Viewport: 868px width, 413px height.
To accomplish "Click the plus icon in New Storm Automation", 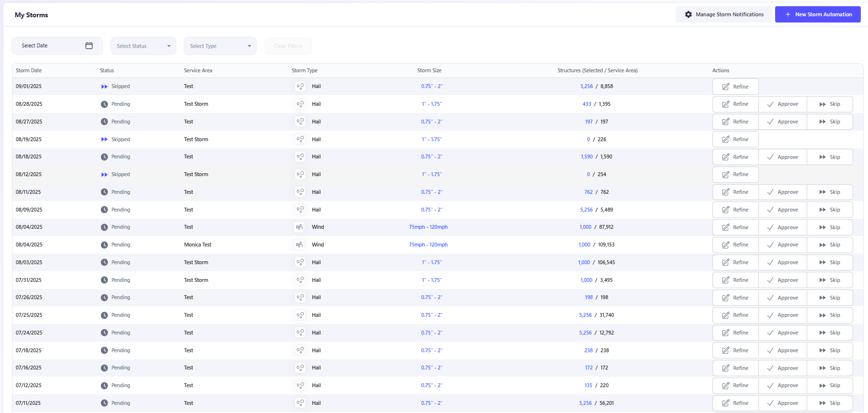I will click(x=788, y=14).
